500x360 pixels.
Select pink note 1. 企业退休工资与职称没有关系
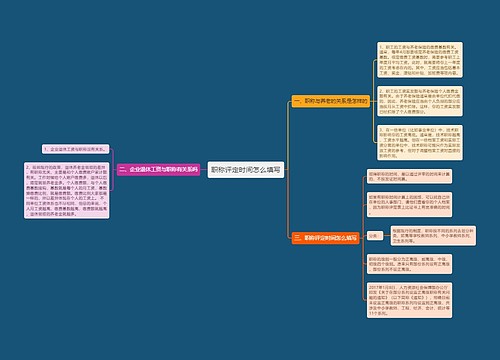76,149
